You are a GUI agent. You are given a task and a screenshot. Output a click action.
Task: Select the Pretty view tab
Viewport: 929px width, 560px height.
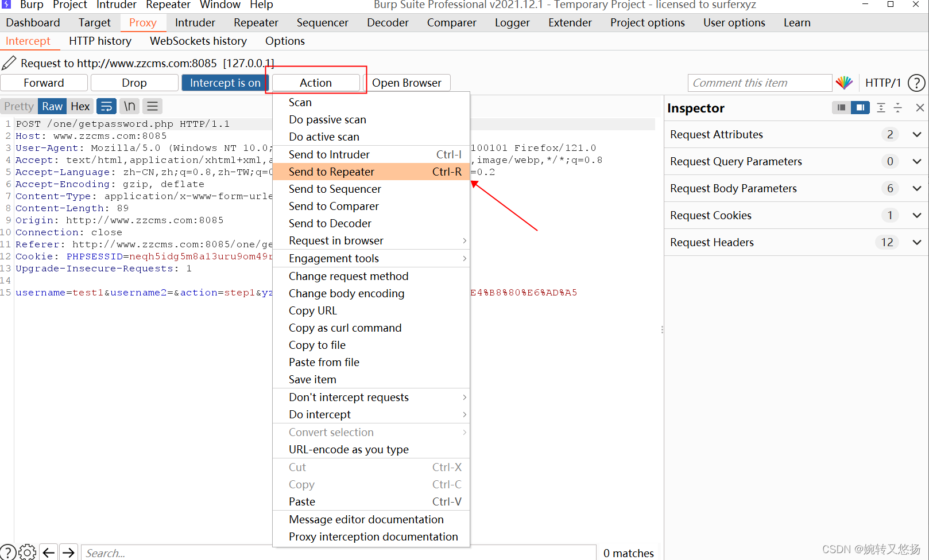pos(19,106)
